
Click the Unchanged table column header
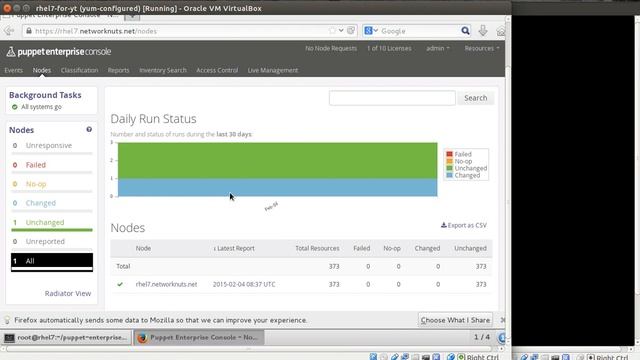(x=470, y=248)
